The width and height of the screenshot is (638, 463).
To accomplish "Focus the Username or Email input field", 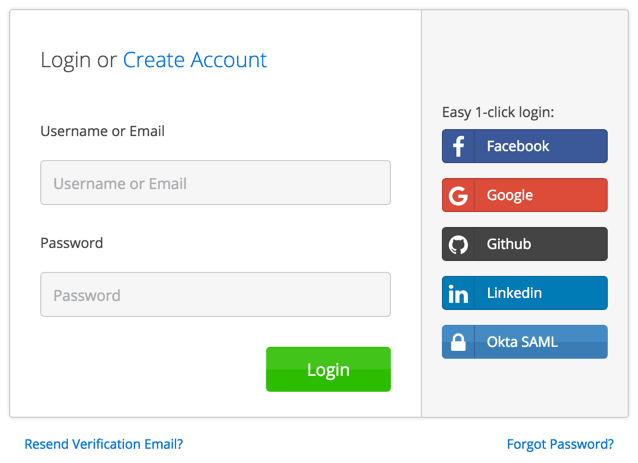I will [215, 183].
